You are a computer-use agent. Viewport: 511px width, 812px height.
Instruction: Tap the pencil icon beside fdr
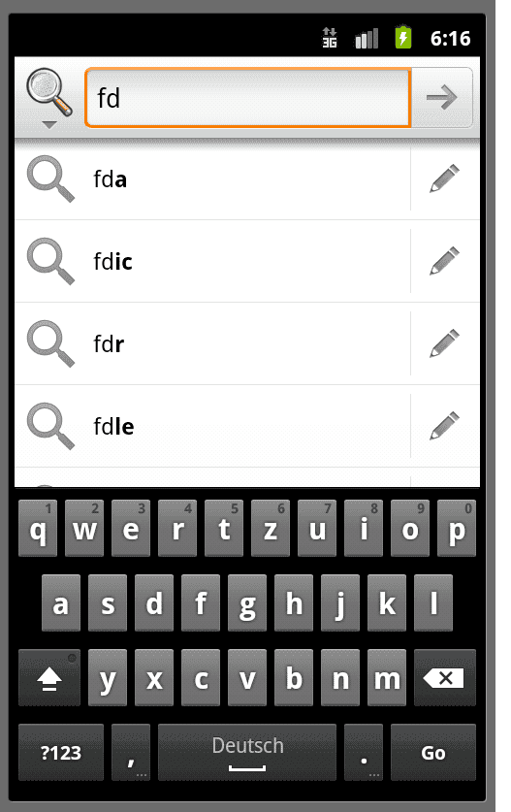[445, 343]
